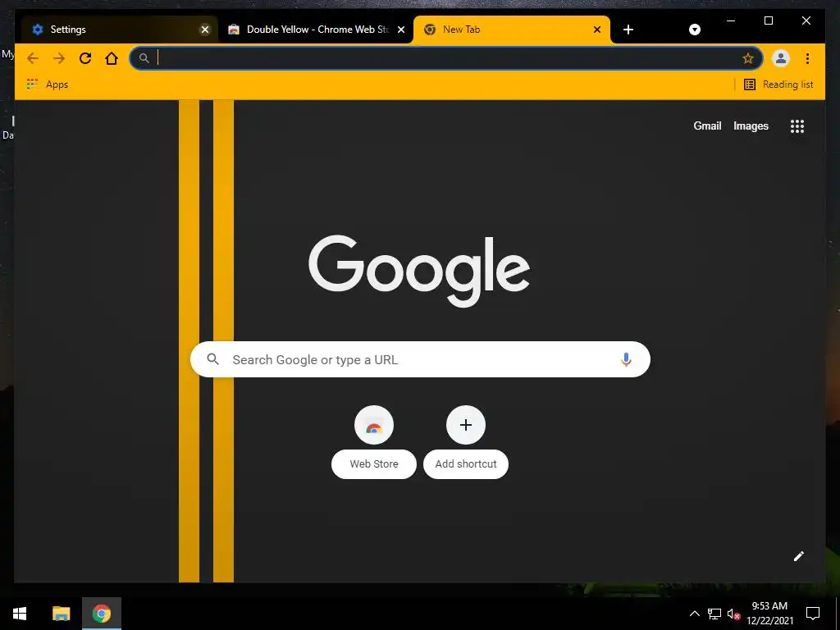Screen dimensions: 840x630
Task: Switch to the Settings tab
Action: tap(120, 30)
